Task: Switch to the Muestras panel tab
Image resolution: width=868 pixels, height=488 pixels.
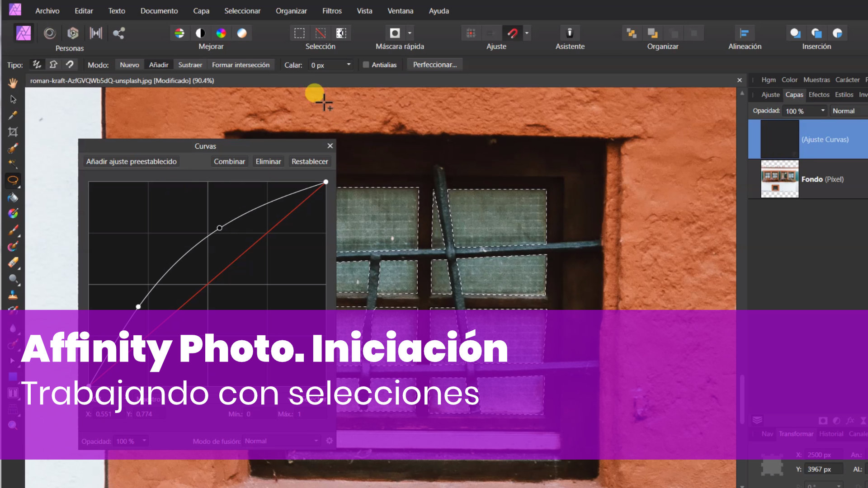Action: click(x=816, y=80)
